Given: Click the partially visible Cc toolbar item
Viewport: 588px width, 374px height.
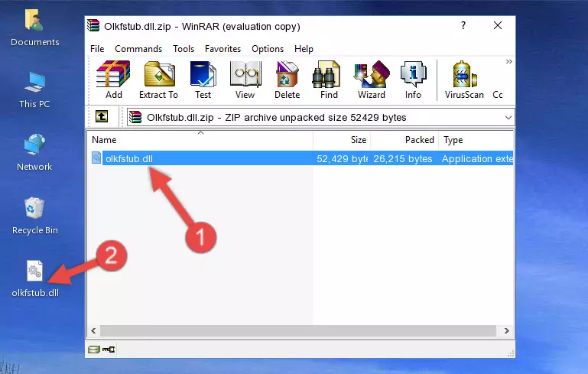Looking at the screenshot, I should (498, 95).
